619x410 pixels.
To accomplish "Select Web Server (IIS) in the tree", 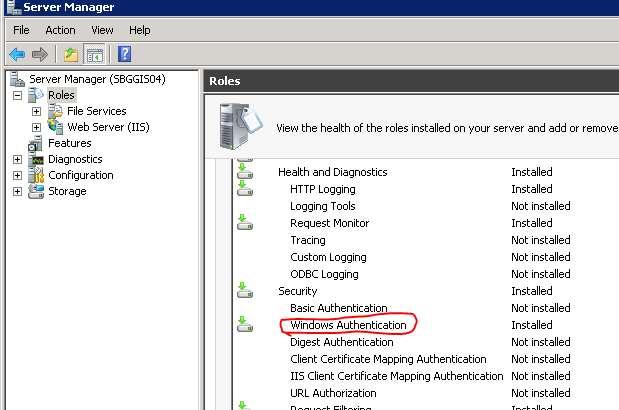I will [108, 127].
